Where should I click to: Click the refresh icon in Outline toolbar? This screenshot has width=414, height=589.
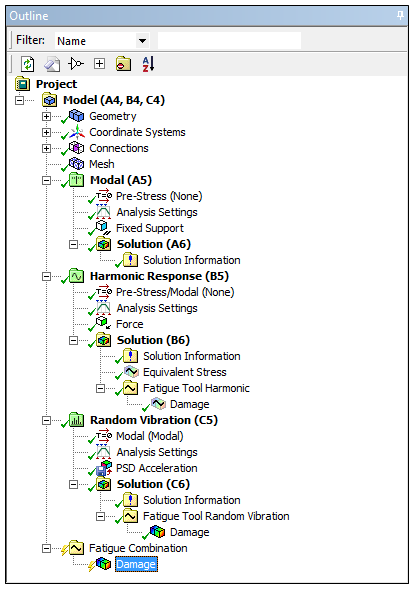click(27, 64)
